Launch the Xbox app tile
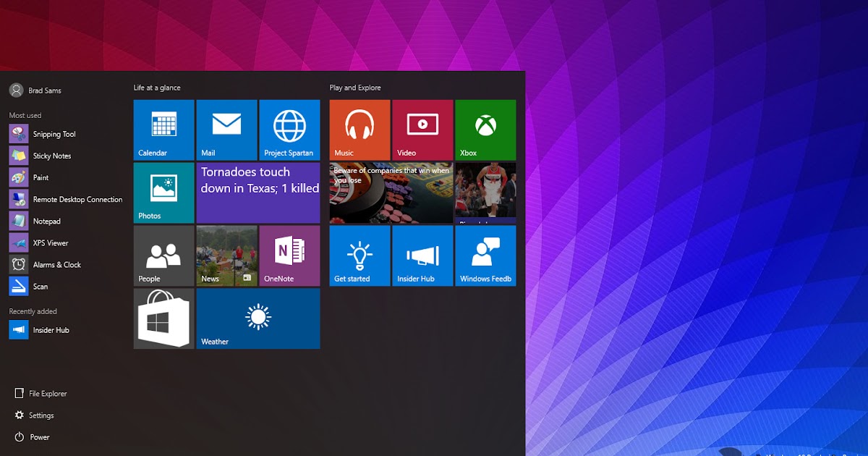868x456 pixels. pos(485,130)
